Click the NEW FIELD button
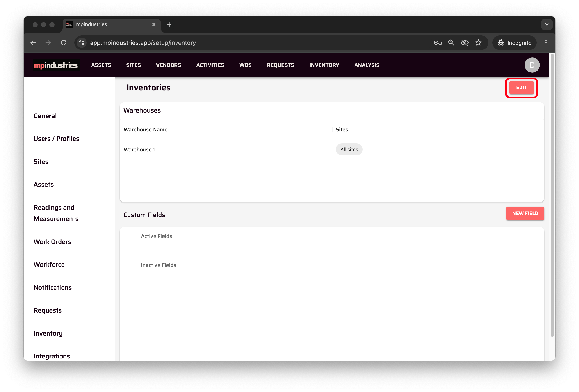The image size is (579, 392). pos(525,213)
